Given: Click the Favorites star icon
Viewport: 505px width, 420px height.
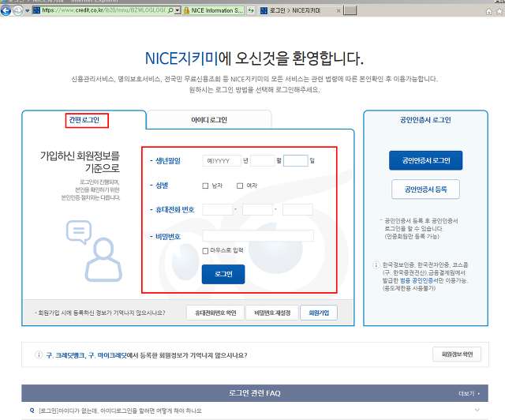Looking at the screenshot, I should pyautogui.click(x=499, y=12).
